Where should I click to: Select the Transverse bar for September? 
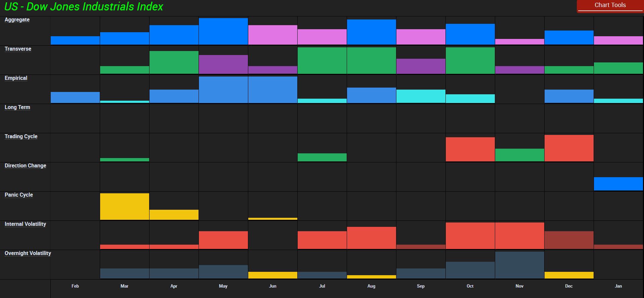421,66
